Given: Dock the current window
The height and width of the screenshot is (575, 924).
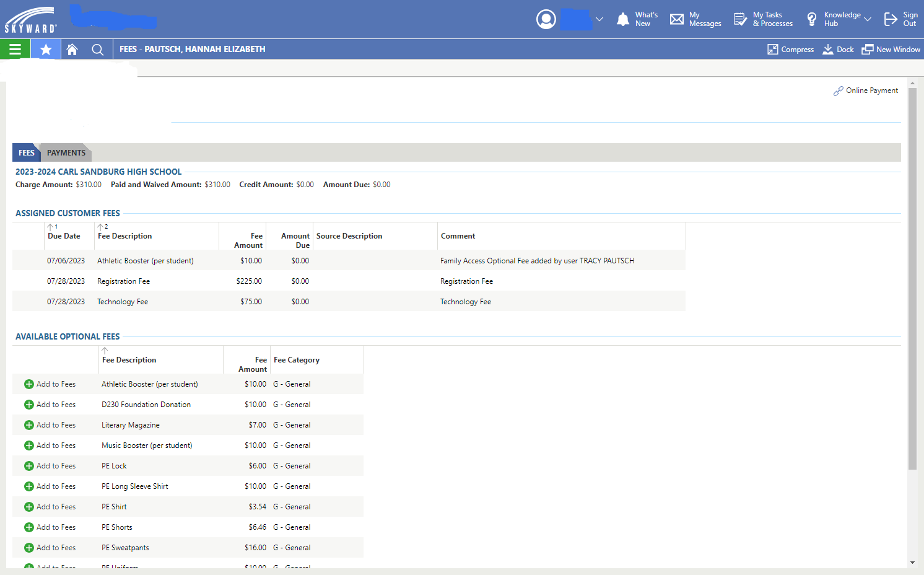Looking at the screenshot, I should (838, 50).
